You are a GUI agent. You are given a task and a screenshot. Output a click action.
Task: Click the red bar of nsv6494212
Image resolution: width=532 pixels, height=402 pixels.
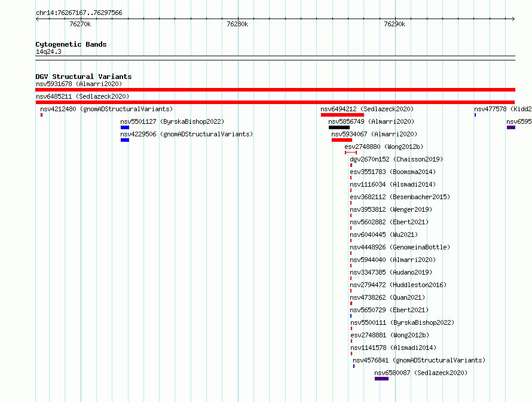[x=343, y=115]
